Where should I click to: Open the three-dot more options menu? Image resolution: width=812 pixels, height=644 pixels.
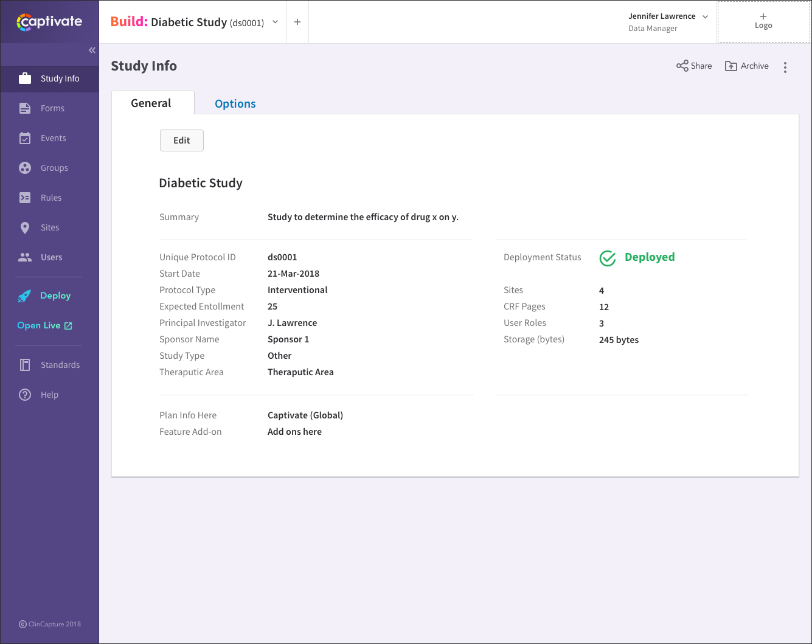[785, 68]
